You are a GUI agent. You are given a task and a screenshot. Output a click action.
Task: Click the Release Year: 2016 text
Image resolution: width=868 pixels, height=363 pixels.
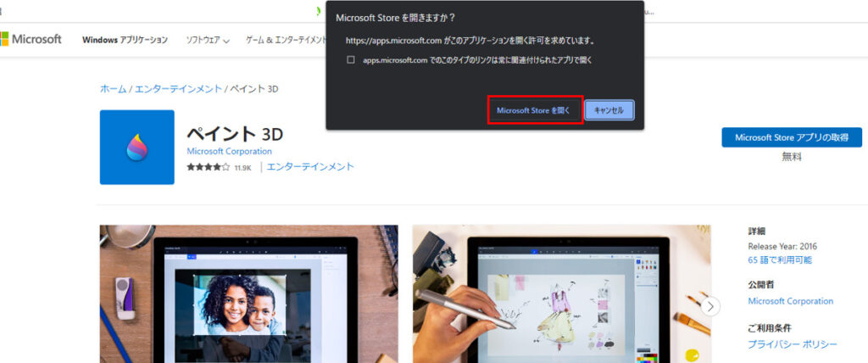coord(782,247)
